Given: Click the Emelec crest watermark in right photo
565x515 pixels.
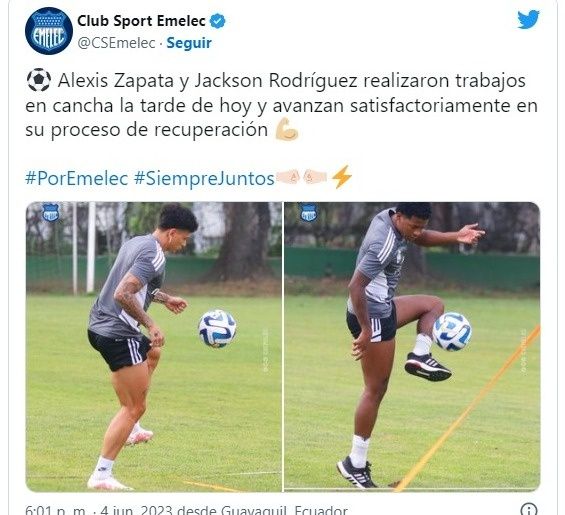Looking at the screenshot, I should [309, 213].
